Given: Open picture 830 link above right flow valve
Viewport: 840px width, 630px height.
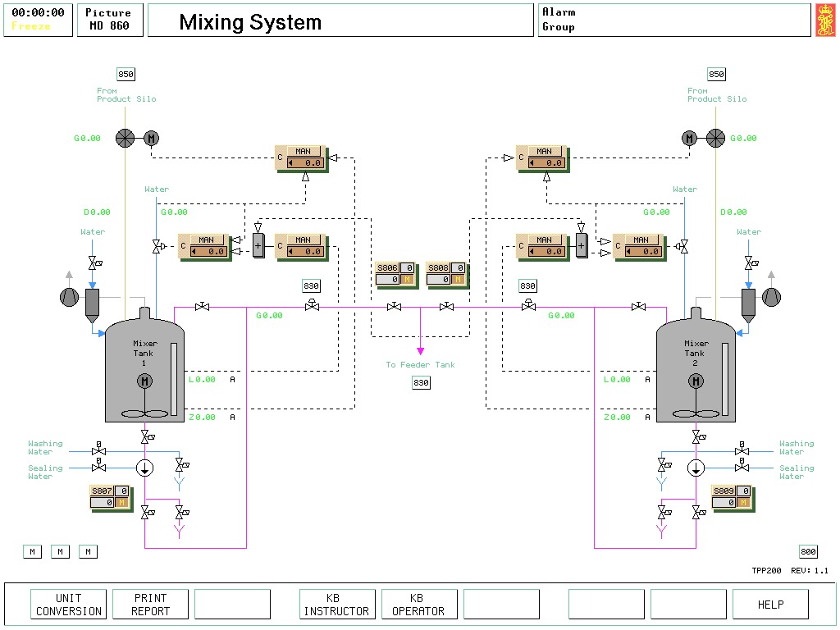Looking at the screenshot, I should coord(527,285).
